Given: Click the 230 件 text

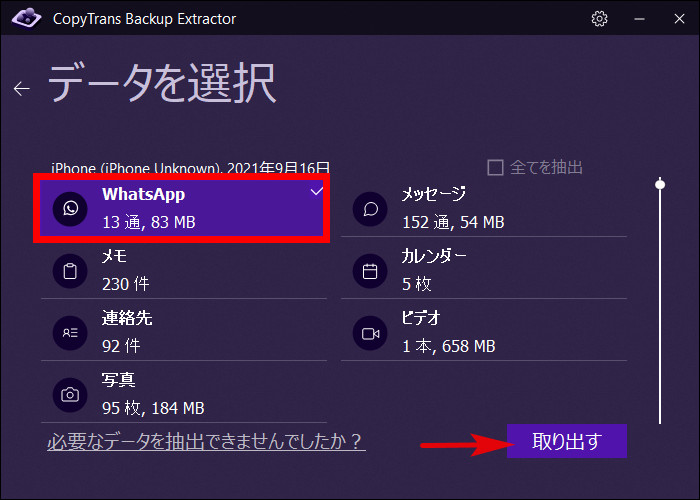Looking at the screenshot, I should tap(125, 284).
